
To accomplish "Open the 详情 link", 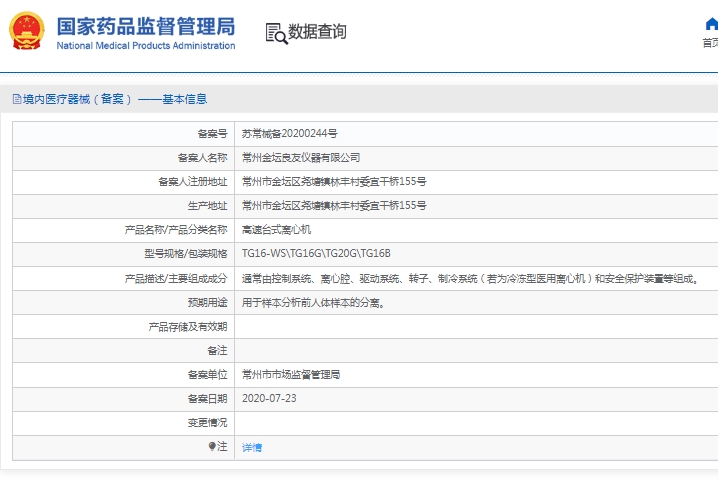I will (x=252, y=447).
